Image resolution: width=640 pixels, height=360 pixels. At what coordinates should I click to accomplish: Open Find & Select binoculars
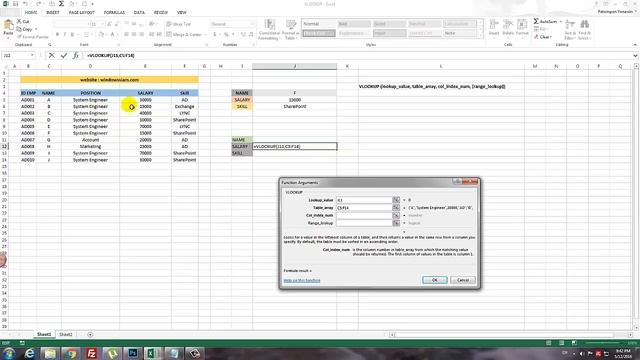pyautogui.click(x=584, y=30)
